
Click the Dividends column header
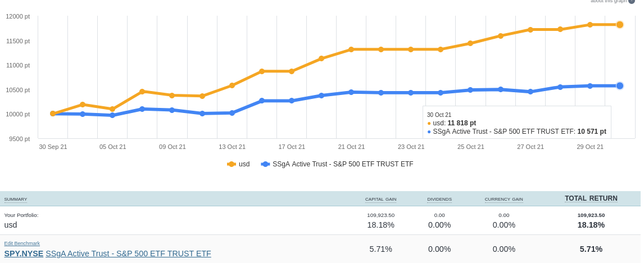(x=439, y=199)
